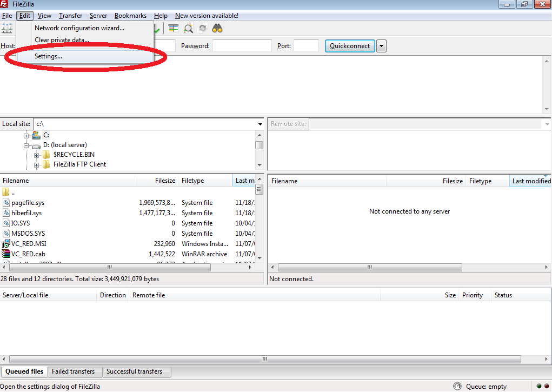Open the View menu
Image resolution: width=552 pixels, height=392 pixels.
click(44, 16)
